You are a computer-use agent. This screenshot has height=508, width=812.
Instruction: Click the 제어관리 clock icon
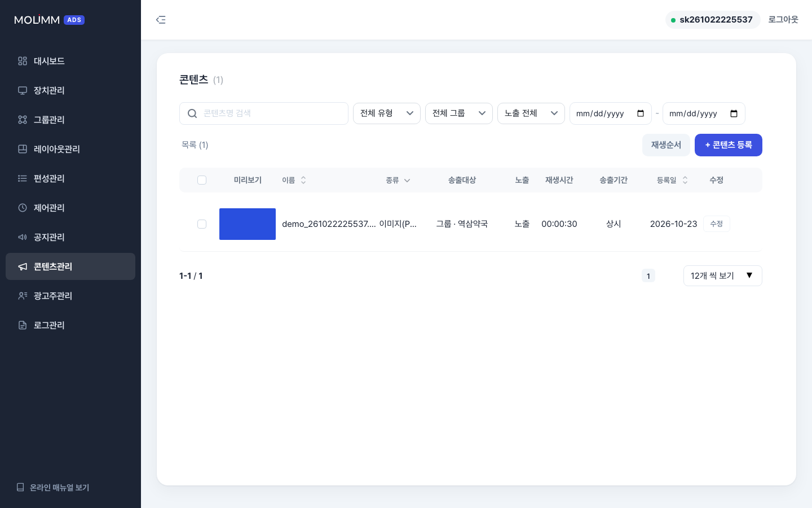23,208
